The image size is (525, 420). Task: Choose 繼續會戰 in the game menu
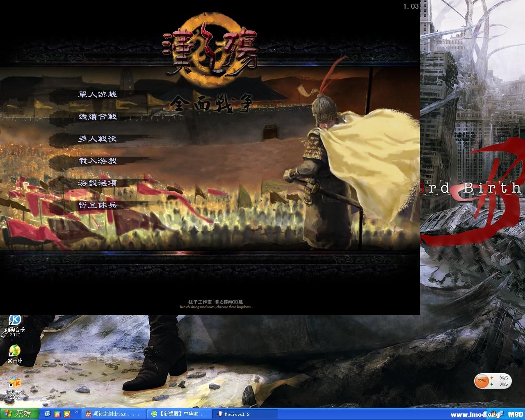[98, 116]
